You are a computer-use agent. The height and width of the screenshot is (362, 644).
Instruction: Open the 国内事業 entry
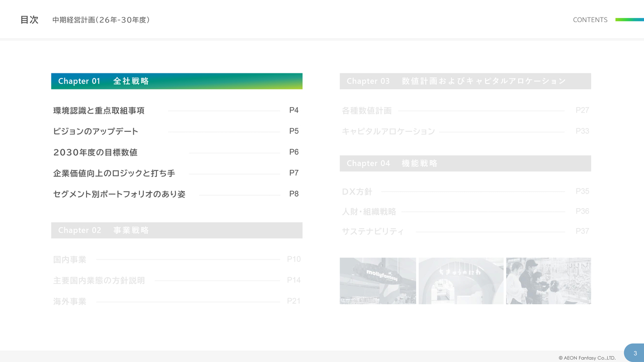70,260
